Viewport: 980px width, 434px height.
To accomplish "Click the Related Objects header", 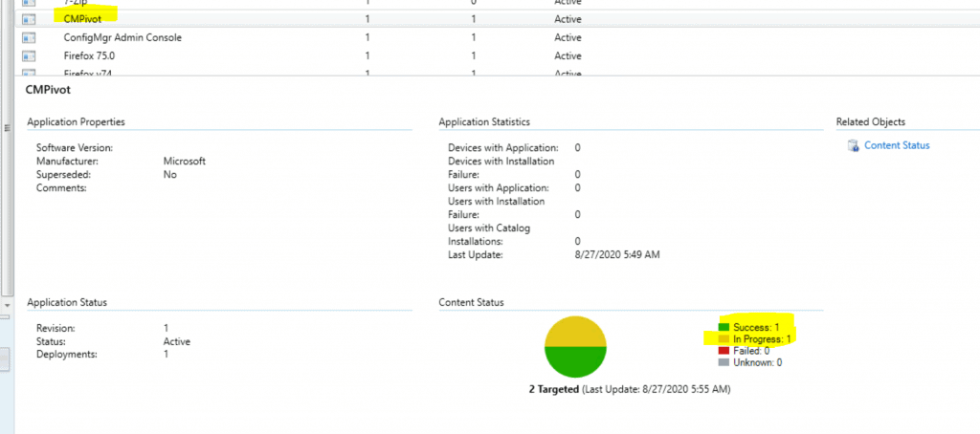I will tap(871, 121).
